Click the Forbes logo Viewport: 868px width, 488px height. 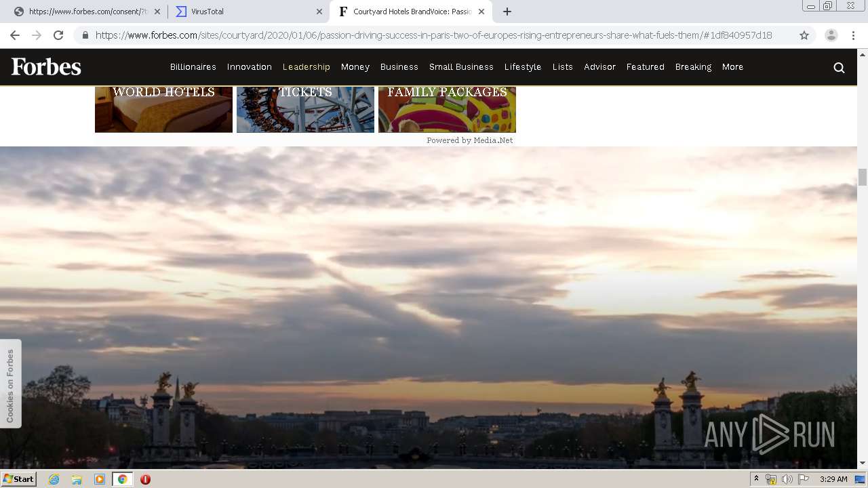point(46,66)
